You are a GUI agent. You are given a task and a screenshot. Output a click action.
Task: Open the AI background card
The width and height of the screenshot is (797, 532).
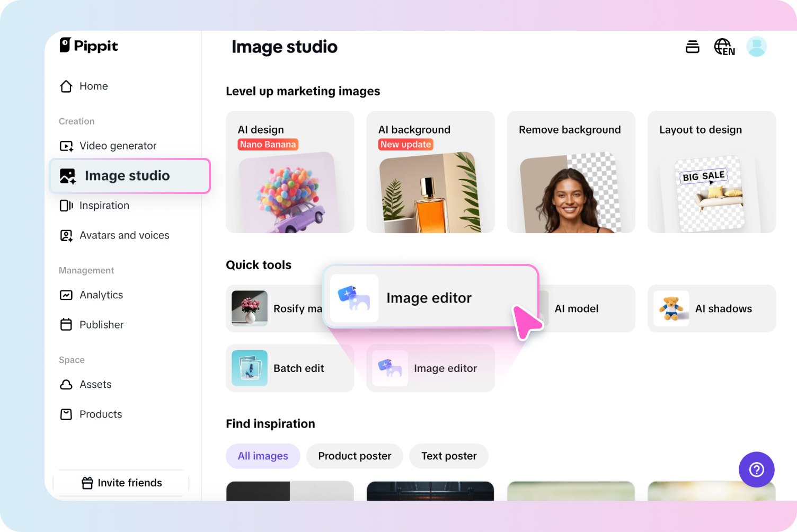pos(430,172)
